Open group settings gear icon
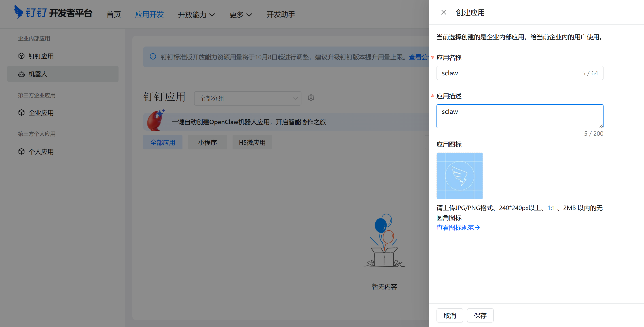644x327 pixels. click(311, 98)
